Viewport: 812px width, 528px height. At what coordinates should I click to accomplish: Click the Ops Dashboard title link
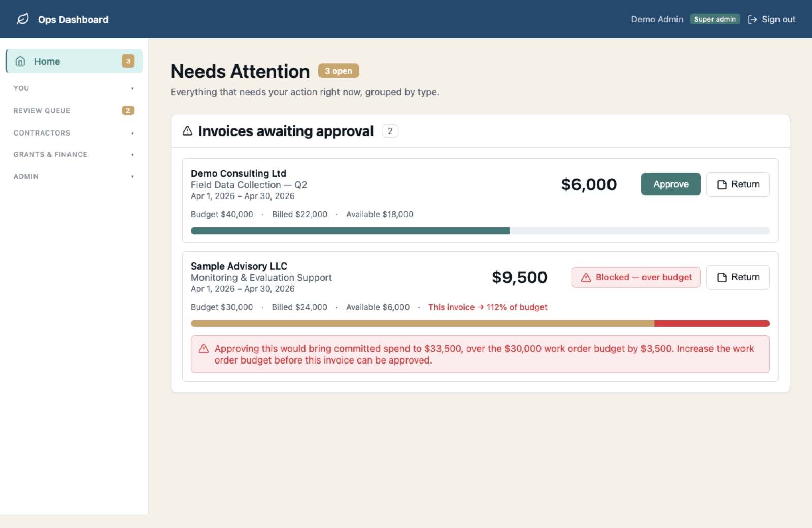tap(73, 19)
